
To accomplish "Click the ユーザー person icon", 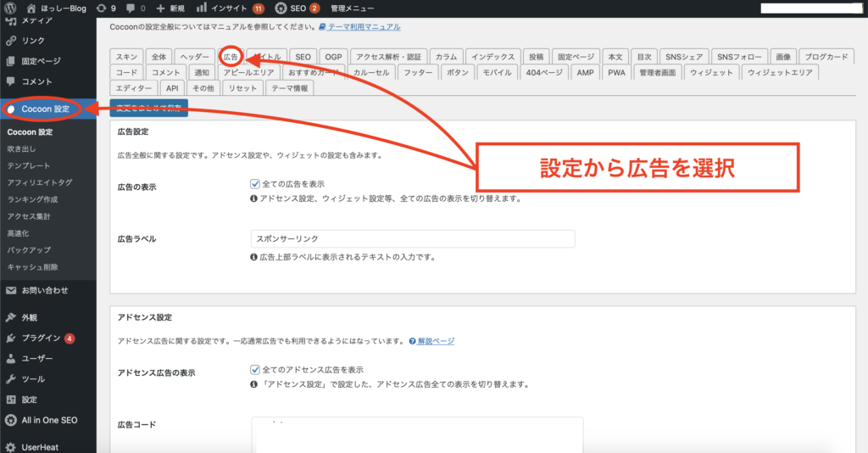I will tap(11, 358).
